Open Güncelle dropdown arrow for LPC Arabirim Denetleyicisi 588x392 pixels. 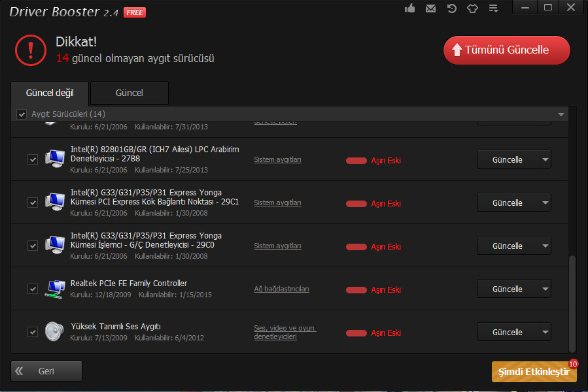545,159
